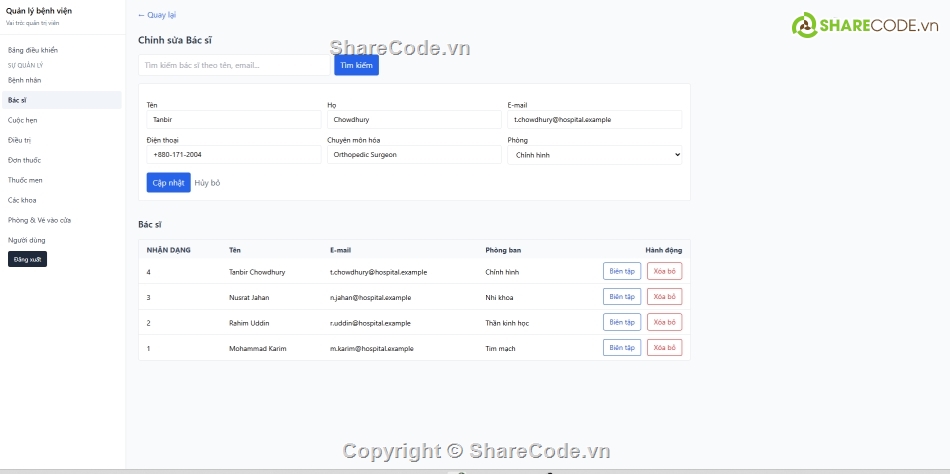
Task: Click the Nhi khoa department cell
Action: pos(499,298)
